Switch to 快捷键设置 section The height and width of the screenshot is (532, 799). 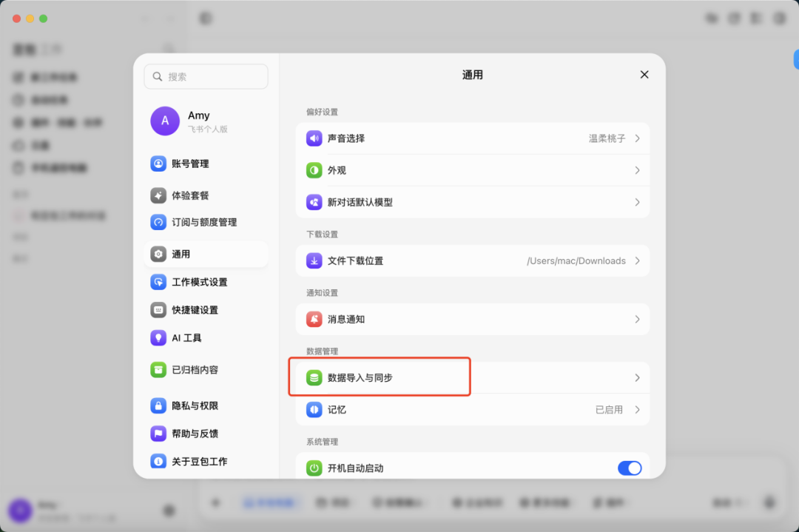coord(206,310)
